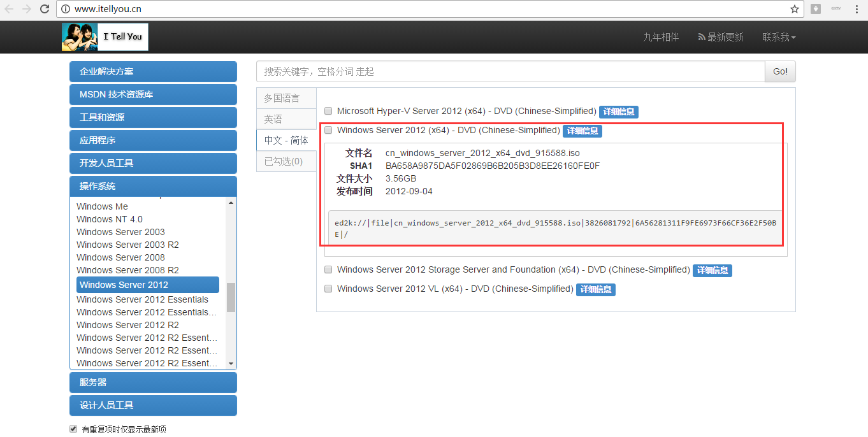Viewport: 868px width, 437px height.
Task: Click 详细信息 for Storage Server and Foundation
Action: click(x=712, y=270)
